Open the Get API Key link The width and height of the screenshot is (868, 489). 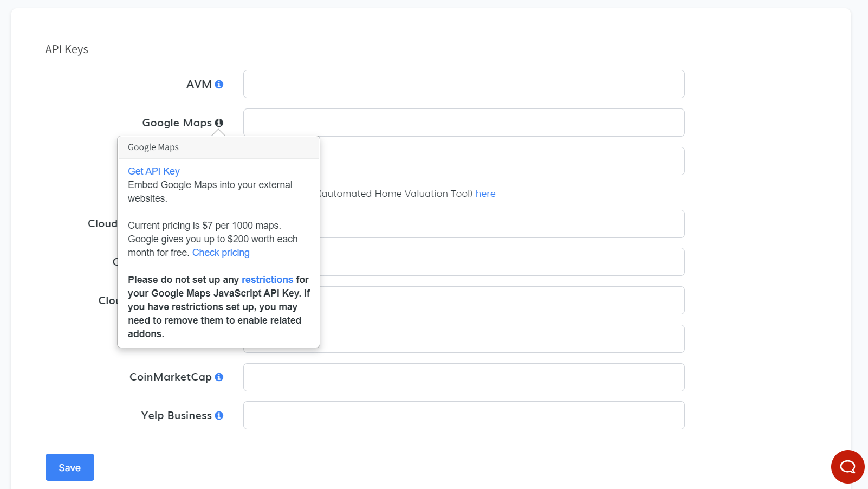point(154,171)
